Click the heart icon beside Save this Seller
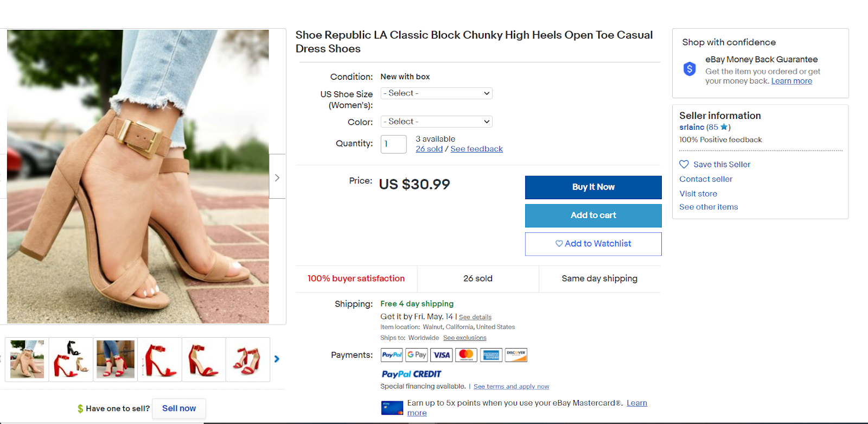Screen dimensions: 868x424 [684, 164]
